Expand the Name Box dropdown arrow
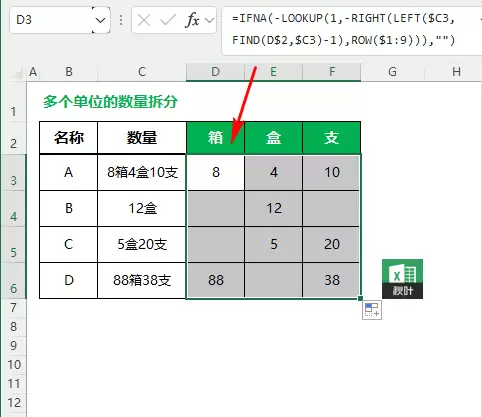This screenshot has width=482, height=417. click(x=100, y=20)
